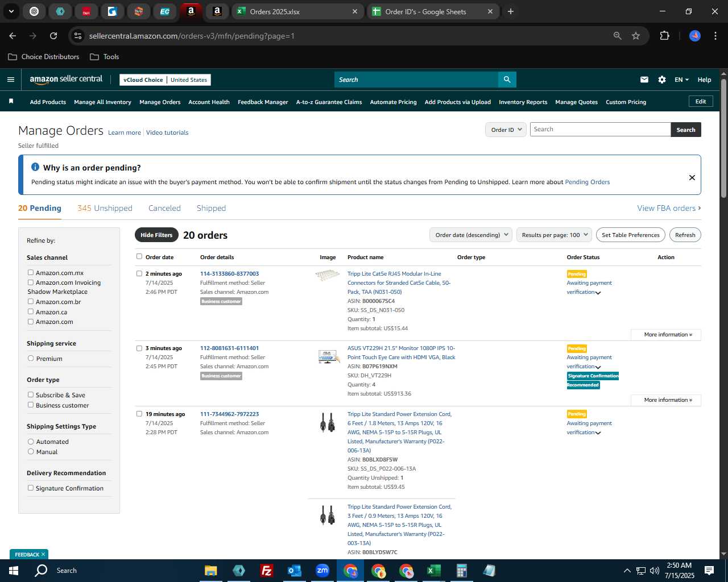Check the Amazon.com.mx sales channel filter
Image resolution: width=728 pixels, height=582 pixels.
tap(31, 272)
